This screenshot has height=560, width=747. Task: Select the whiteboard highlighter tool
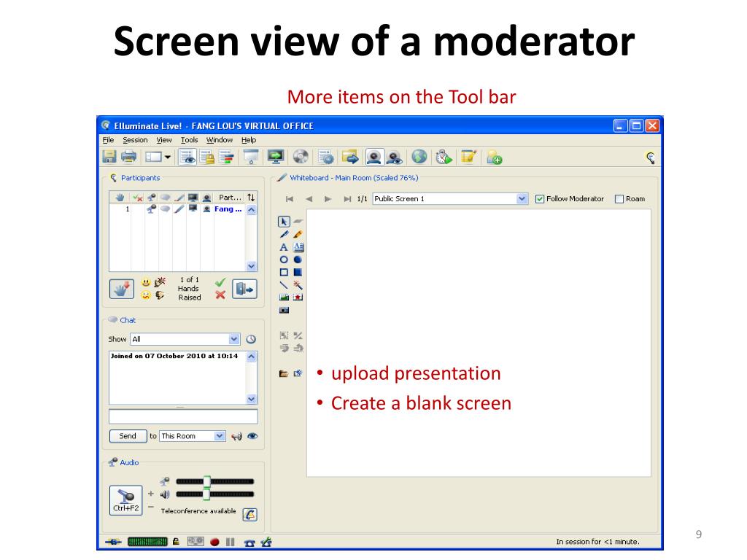tap(298, 234)
